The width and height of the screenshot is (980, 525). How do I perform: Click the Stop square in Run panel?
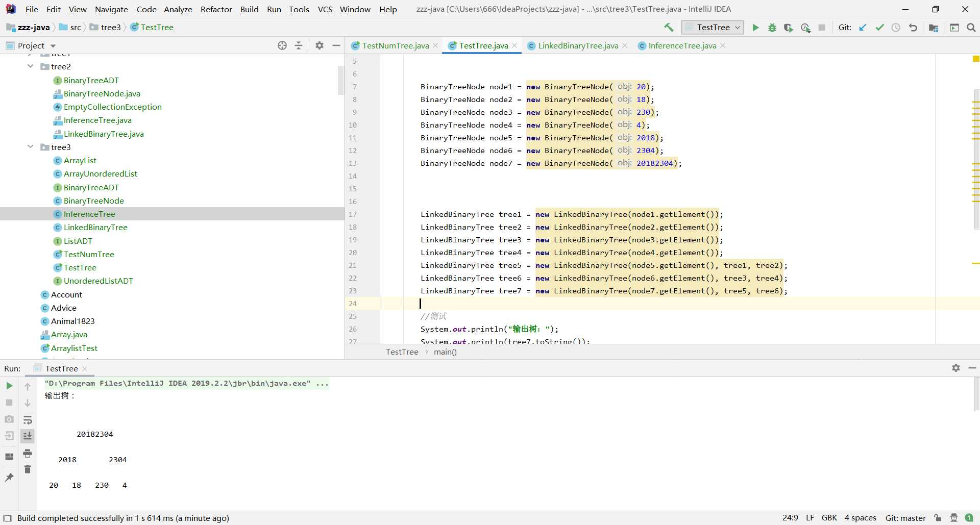coord(9,403)
